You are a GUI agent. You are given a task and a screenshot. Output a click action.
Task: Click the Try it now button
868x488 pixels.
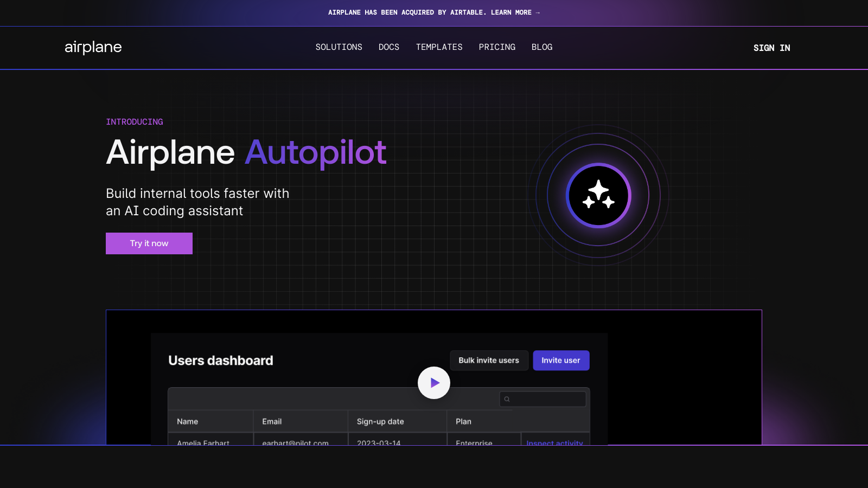point(149,243)
